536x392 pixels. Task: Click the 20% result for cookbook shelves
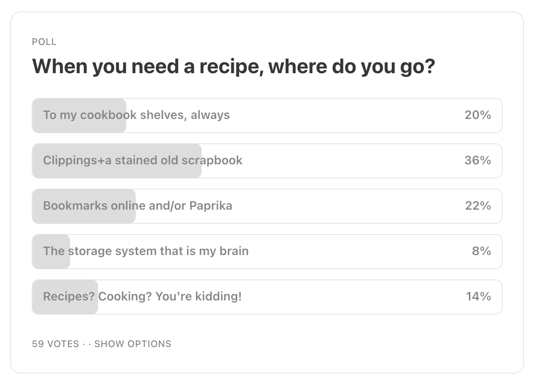pyautogui.click(x=478, y=115)
